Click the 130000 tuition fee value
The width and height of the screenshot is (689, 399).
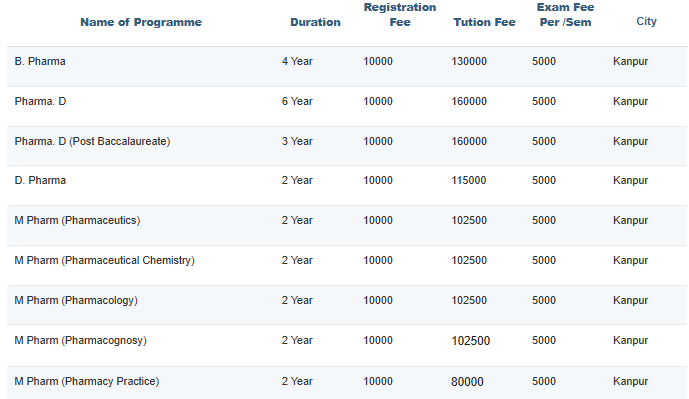[x=469, y=61]
